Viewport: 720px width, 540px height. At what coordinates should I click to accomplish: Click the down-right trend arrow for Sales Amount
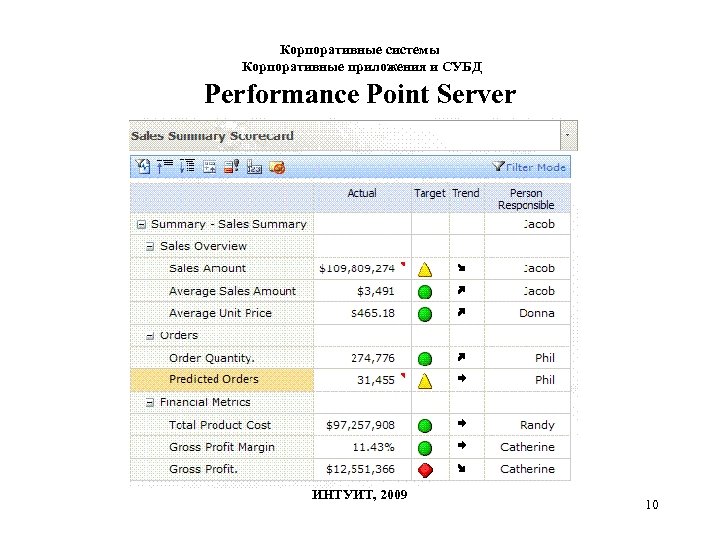click(461, 268)
